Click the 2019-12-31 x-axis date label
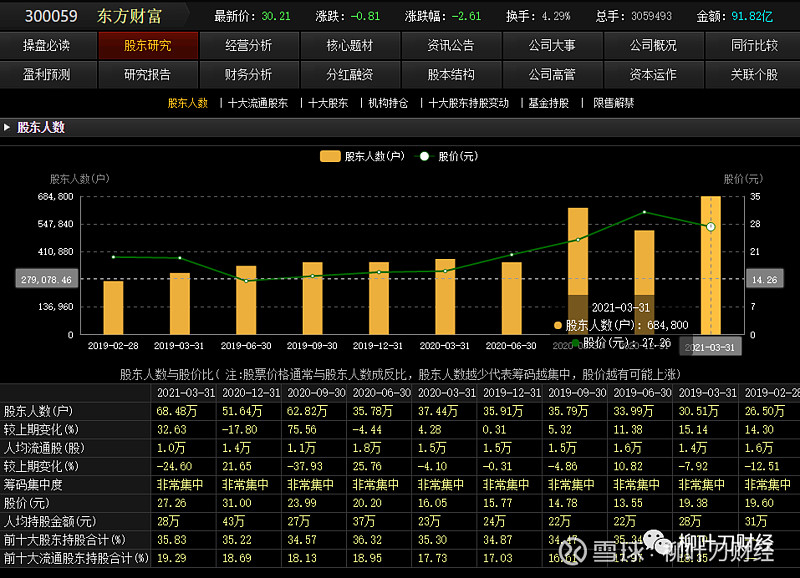Image resolution: width=800 pixels, height=578 pixels. pyautogui.click(x=378, y=346)
